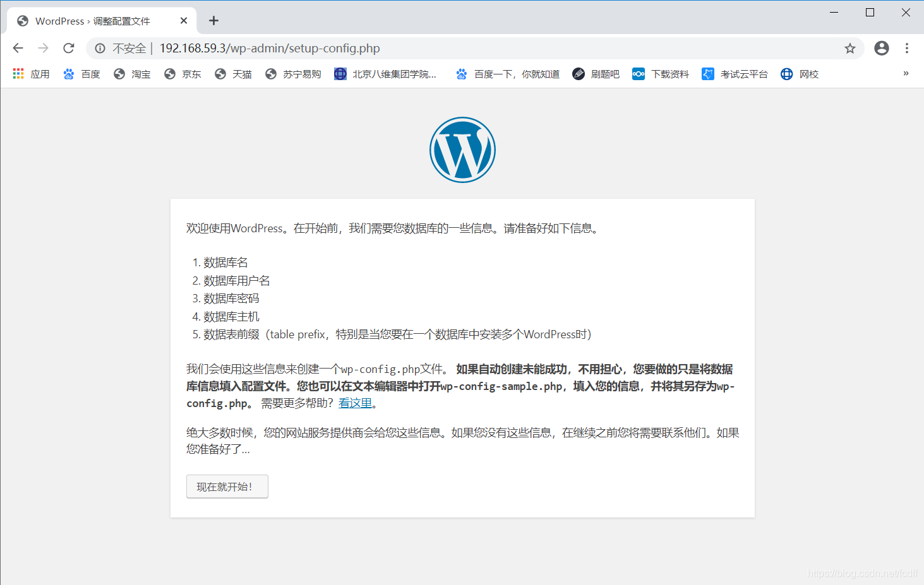
Task: Click list item 数据库名
Action: point(225,263)
